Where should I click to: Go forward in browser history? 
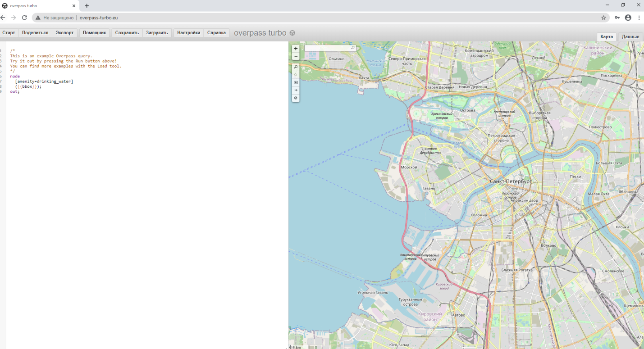point(14,18)
